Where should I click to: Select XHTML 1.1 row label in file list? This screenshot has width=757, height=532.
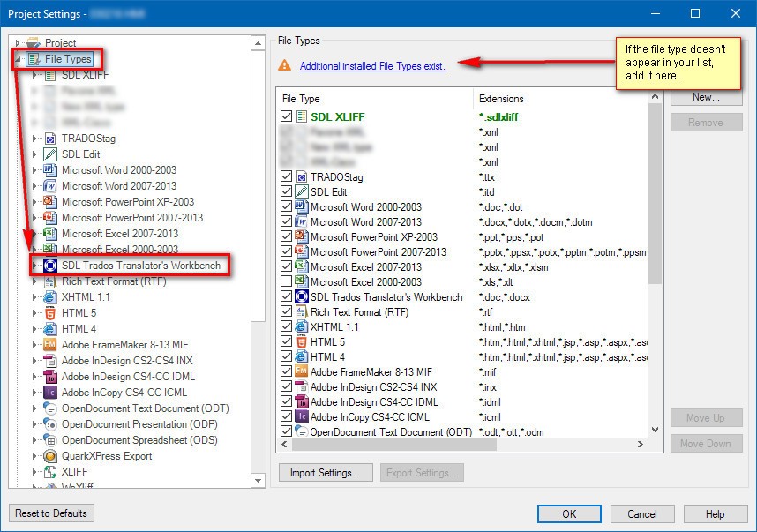(x=334, y=326)
